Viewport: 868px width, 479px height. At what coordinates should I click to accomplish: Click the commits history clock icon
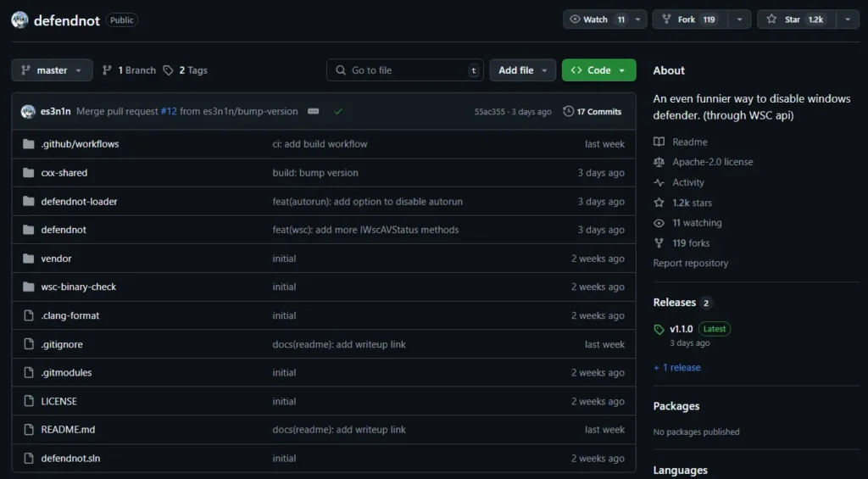coord(569,111)
